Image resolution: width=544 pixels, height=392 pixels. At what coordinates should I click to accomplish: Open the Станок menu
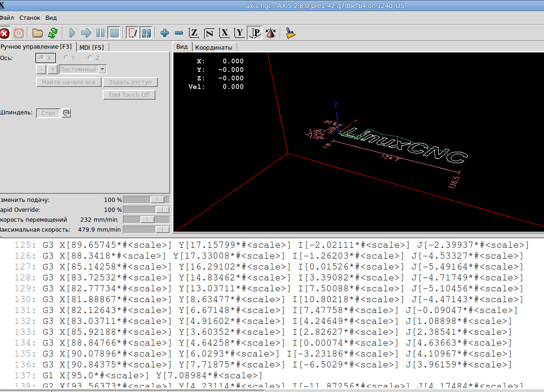(x=30, y=17)
